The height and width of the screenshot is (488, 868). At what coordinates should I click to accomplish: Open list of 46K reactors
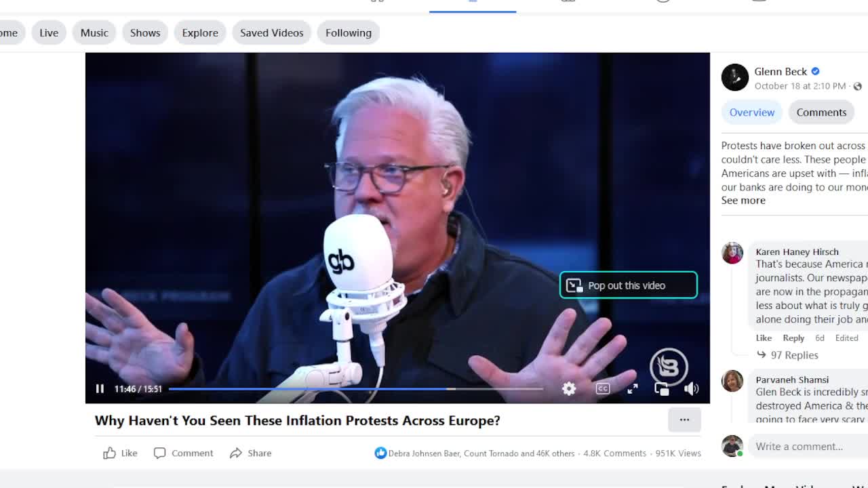click(481, 453)
